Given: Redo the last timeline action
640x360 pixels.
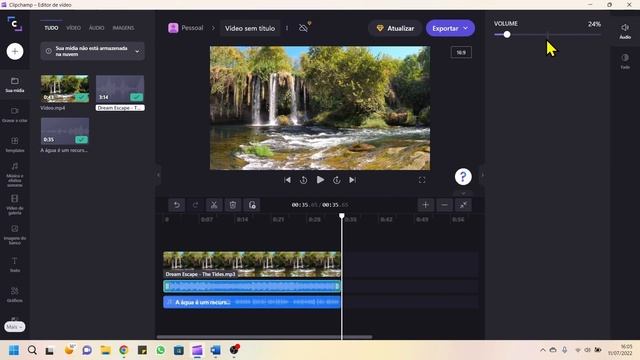Looking at the screenshot, I should coord(196,205).
